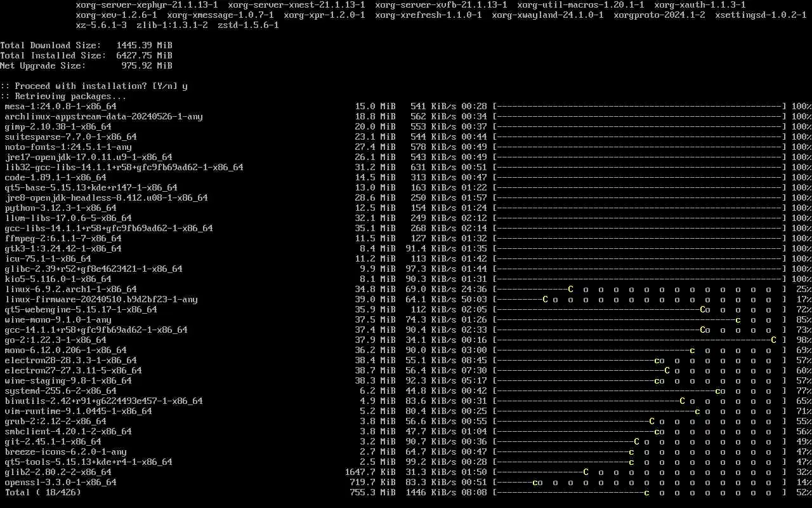The image size is (812, 508).
Task: Click the gimp-2.10.38-1-x86_64 package name
Action: click(58, 127)
